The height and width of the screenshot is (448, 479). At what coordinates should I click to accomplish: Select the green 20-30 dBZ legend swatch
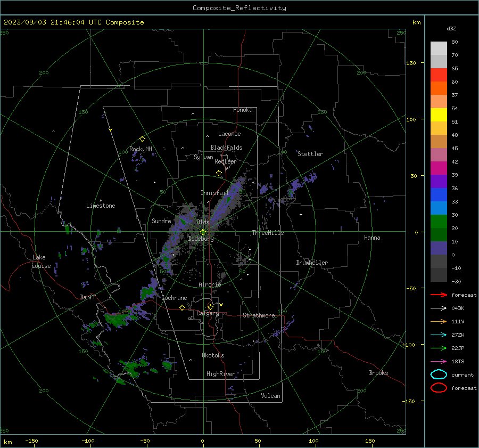tap(439, 222)
